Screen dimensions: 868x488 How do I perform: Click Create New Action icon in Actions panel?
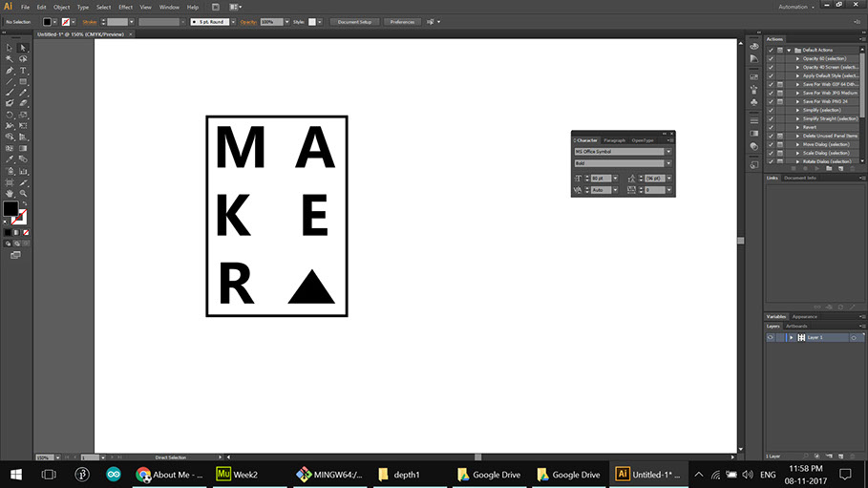click(841, 168)
